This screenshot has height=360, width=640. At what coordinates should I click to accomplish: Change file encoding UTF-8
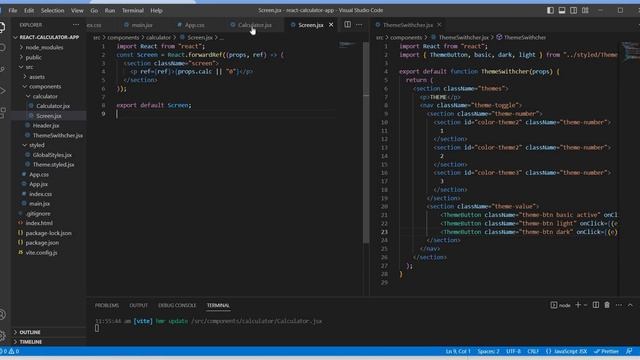[513, 351]
